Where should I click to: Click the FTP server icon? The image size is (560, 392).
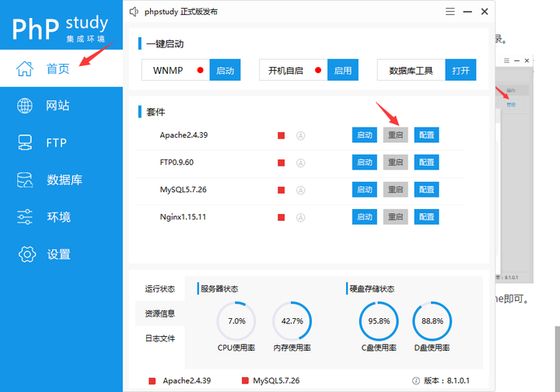(25, 142)
